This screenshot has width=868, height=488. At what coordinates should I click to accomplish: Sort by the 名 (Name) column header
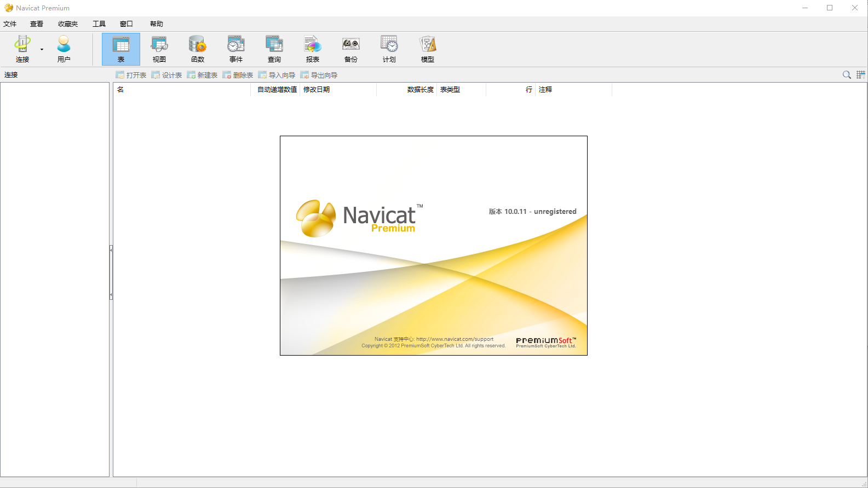coord(182,90)
